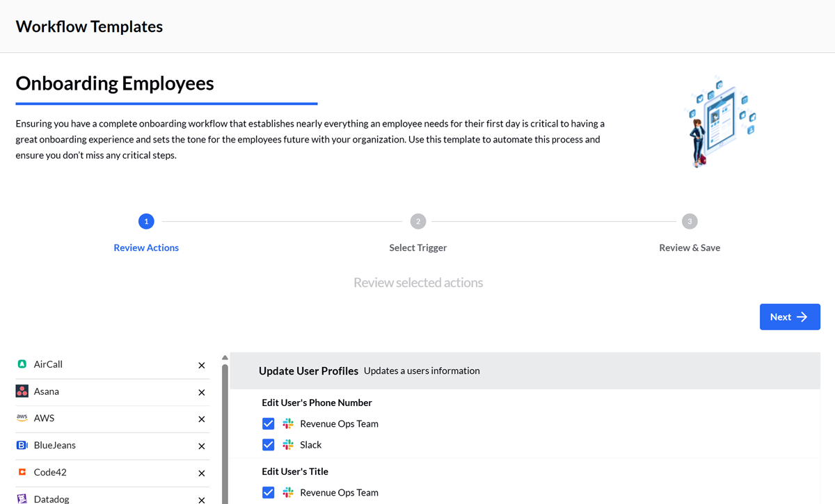The height and width of the screenshot is (504, 835).
Task: Open step 3 Review & Save
Action: tap(689, 222)
